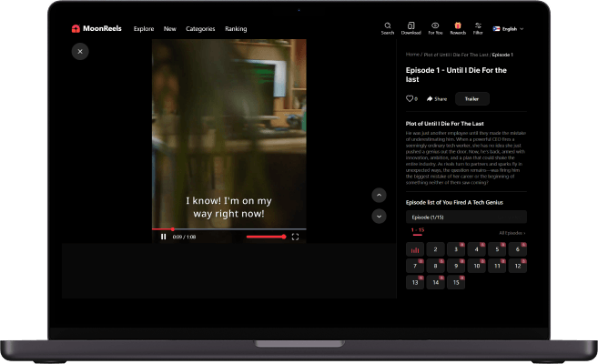Viewport: 598px width, 364px height.
Task: Seek on the video progress bar
Action: coord(228,229)
